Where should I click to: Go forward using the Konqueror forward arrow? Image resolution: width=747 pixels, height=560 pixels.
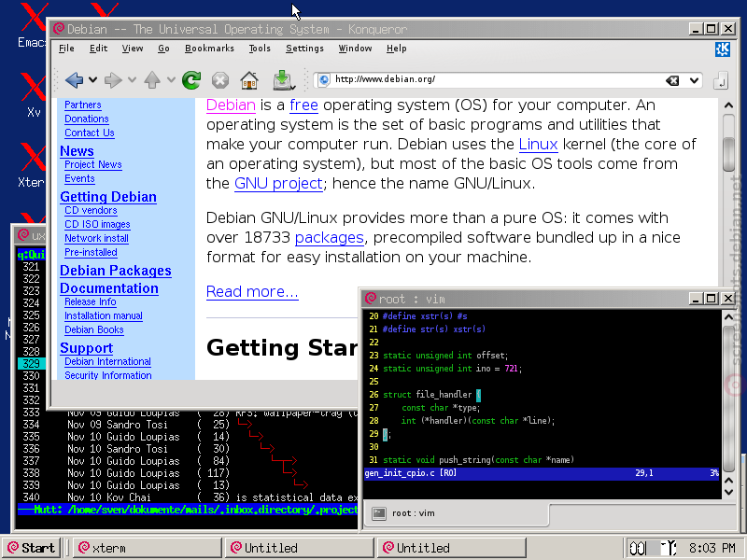(x=113, y=80)
